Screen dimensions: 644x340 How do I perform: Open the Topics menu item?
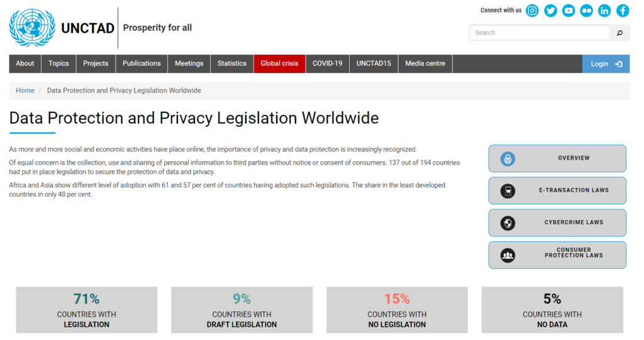(x=58, y=63)
